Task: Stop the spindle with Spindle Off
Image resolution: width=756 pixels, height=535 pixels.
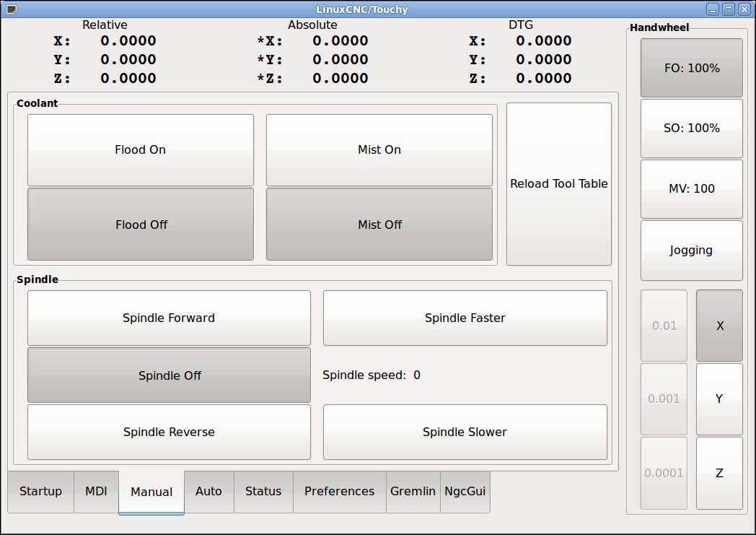Action: click(169, 375)
